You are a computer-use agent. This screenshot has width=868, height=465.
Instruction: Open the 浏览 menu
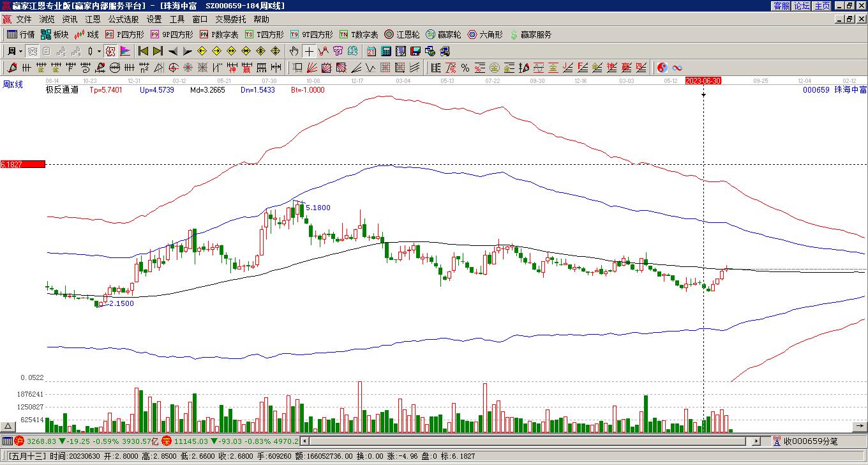(47, 20)
